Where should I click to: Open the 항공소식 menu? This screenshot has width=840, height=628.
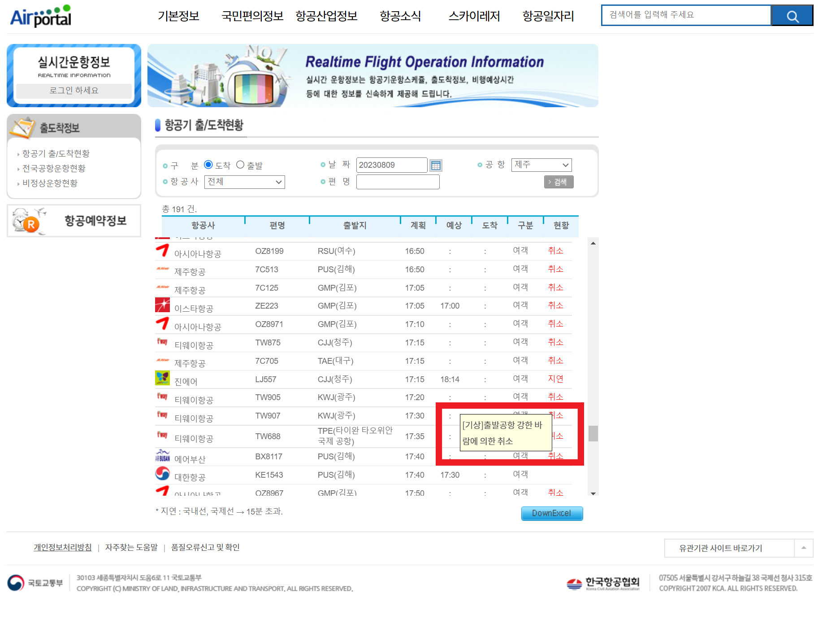(x=400, y=16)
